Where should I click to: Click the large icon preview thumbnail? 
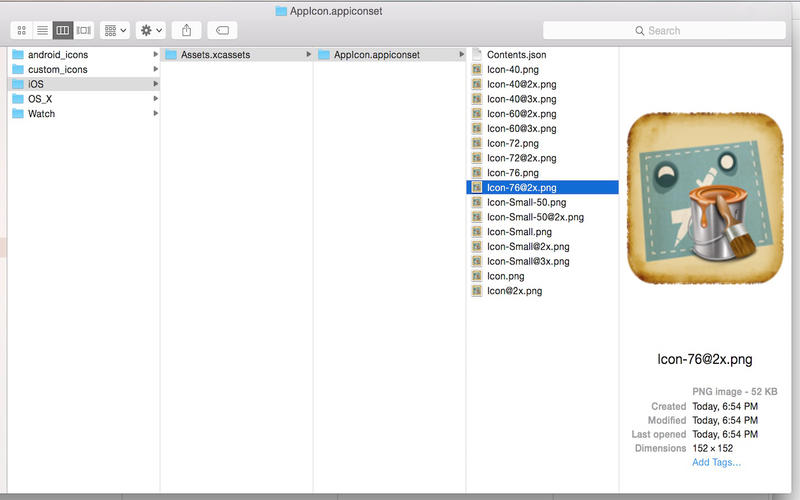[705, 198]
